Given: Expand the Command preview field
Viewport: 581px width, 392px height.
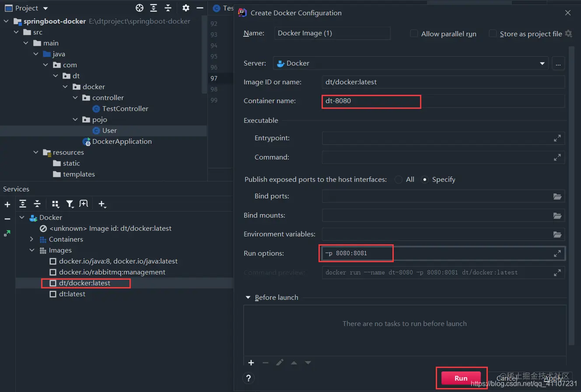Looking at the screenshot, I should [557, 273].
